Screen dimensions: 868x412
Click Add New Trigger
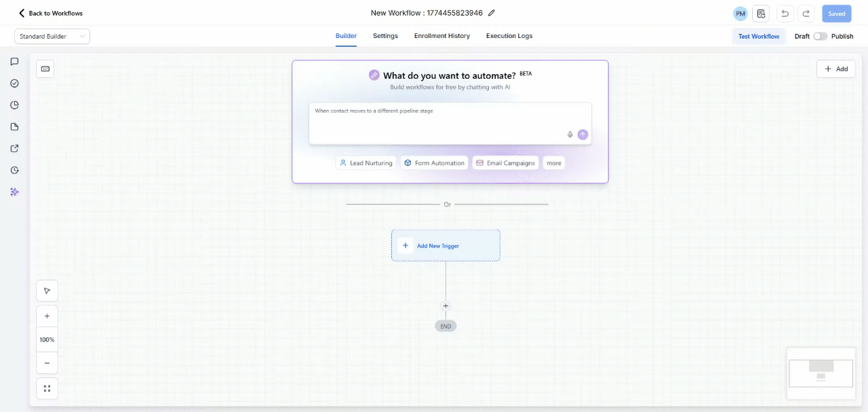[446, 246]
